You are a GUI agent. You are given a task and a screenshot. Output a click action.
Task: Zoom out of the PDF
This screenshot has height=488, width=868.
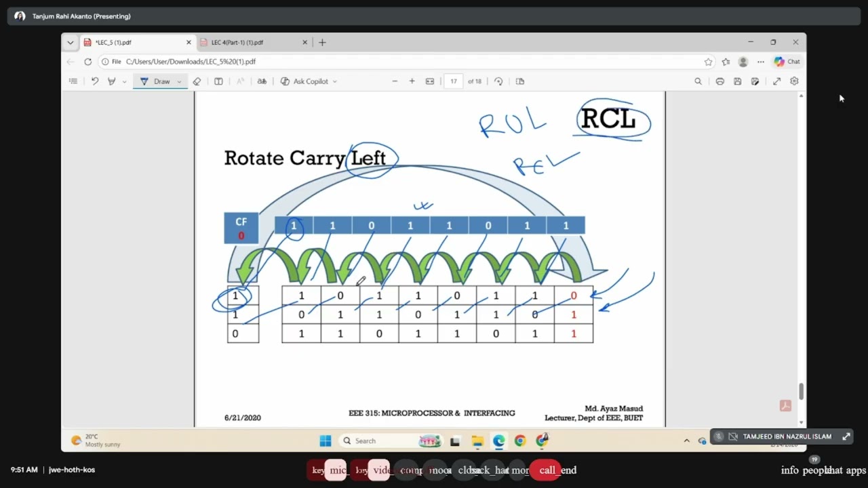395,81
